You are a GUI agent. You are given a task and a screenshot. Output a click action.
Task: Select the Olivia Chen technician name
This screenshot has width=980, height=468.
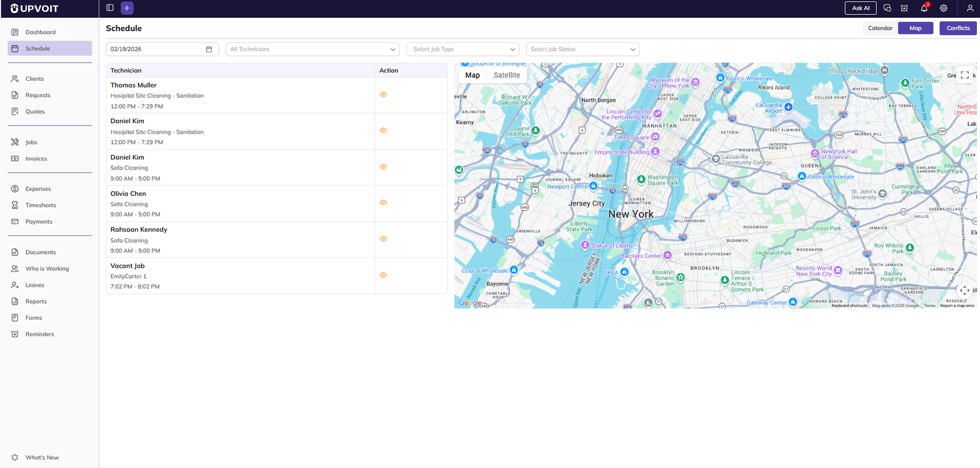pyautogui.click(x=128, y=194)
